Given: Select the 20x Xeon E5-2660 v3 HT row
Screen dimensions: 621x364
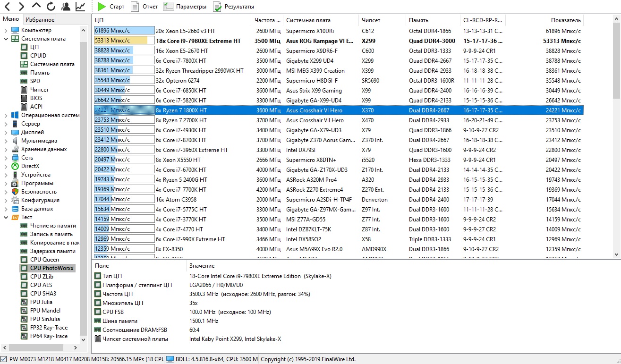Looking at the screenshot, I should click(338, 31).
